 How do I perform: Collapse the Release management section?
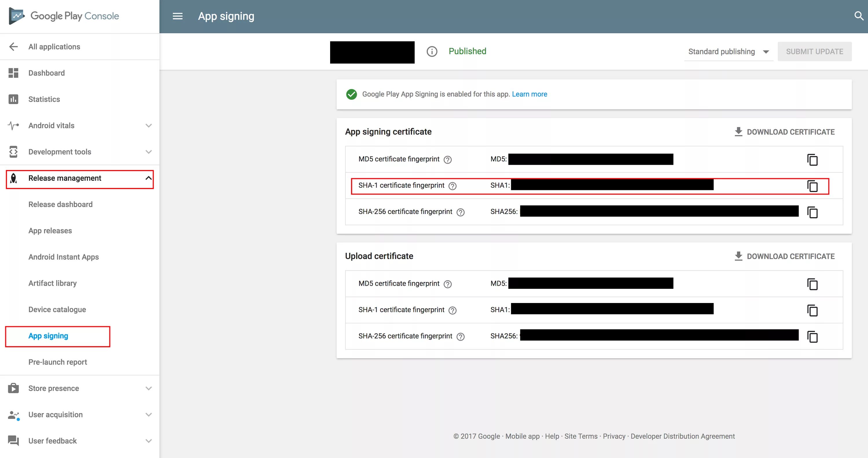click(148, 178)
